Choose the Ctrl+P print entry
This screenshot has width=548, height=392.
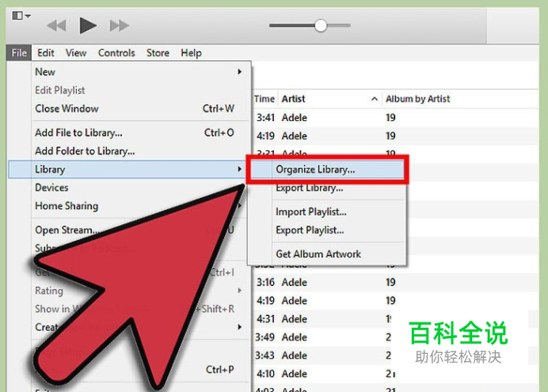220,369
